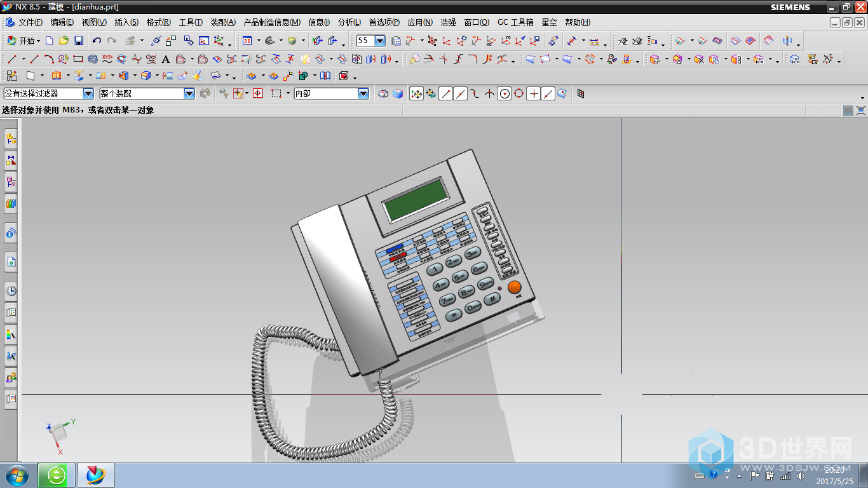
Task: Click the full screen icon on the status line
Action: 861,111
